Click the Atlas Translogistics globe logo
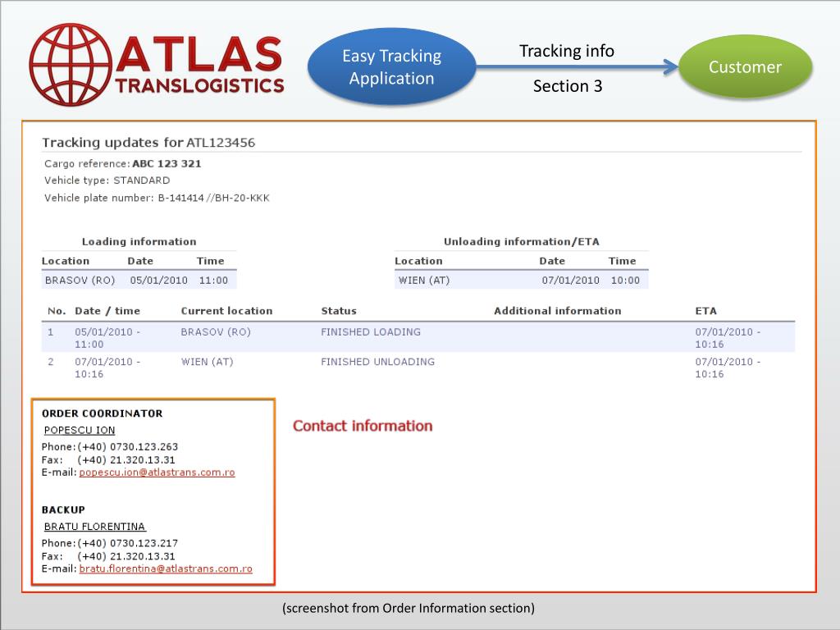The height and width of the screenshot is (630, 840). click(71, 64)
